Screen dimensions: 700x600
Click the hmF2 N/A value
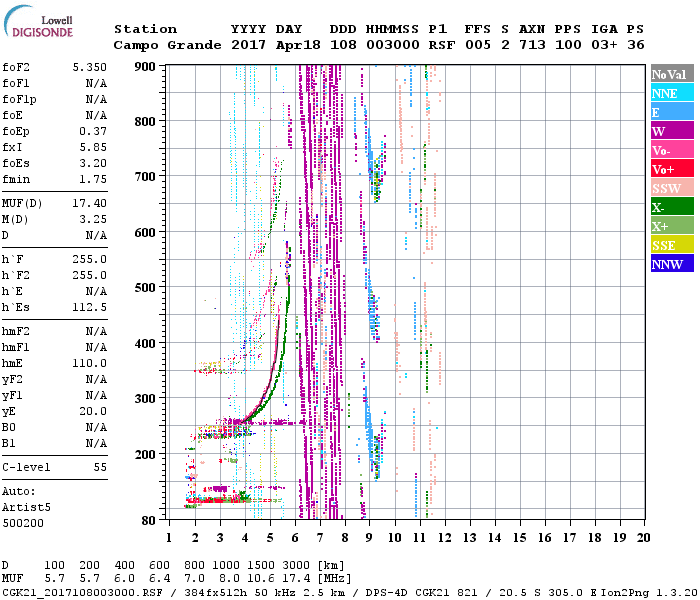[x=96, y=331]
